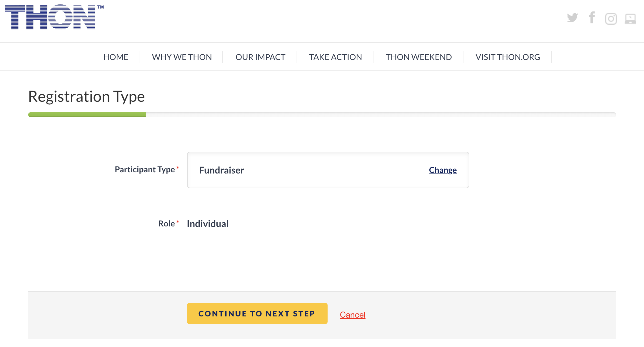
Task: Open the Twitter bird icon
Action: 572,18
